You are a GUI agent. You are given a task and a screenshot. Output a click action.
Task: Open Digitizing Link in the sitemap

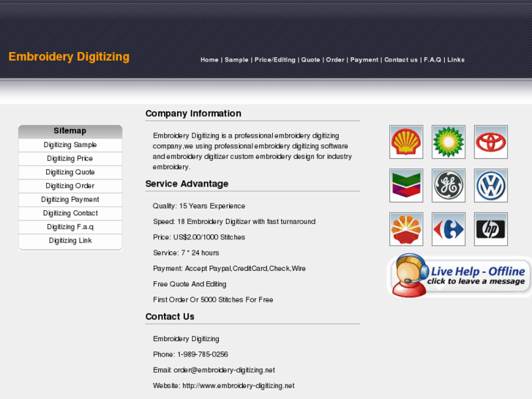click(70, 240)
